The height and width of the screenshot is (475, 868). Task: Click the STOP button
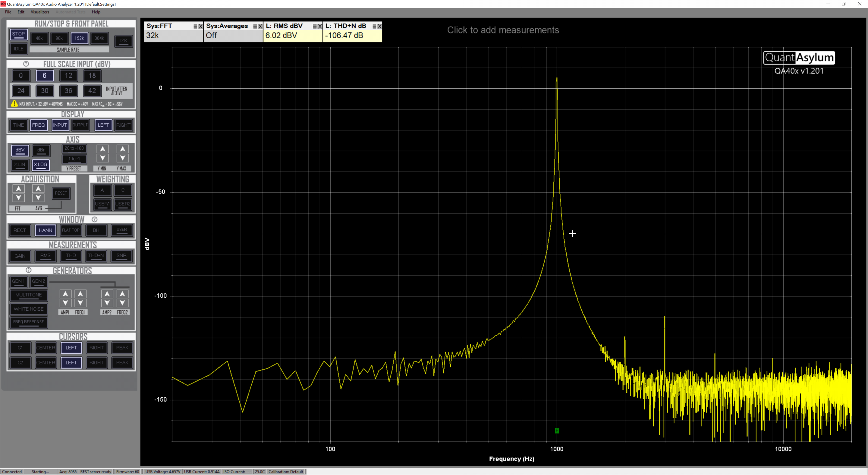[x=18, y=34]
